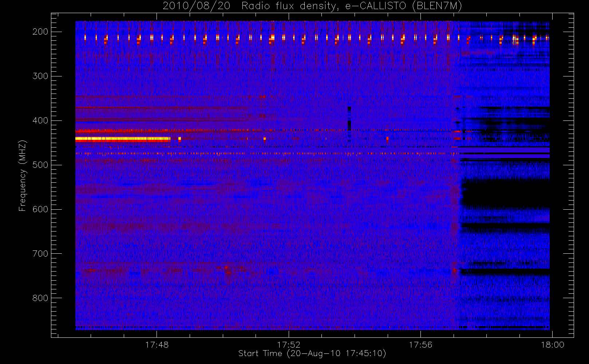Select the 200 frequency tick label
This screenshot has height=364, width=589.
coord(40,32)
